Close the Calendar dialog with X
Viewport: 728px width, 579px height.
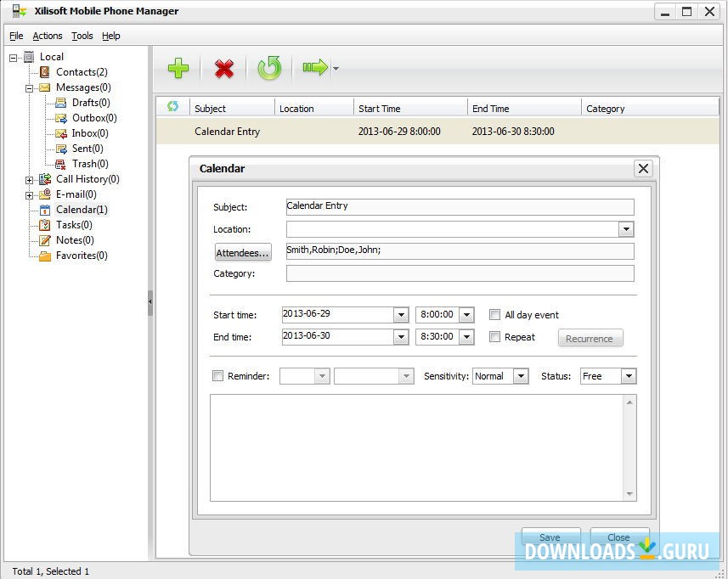(643, 169)
